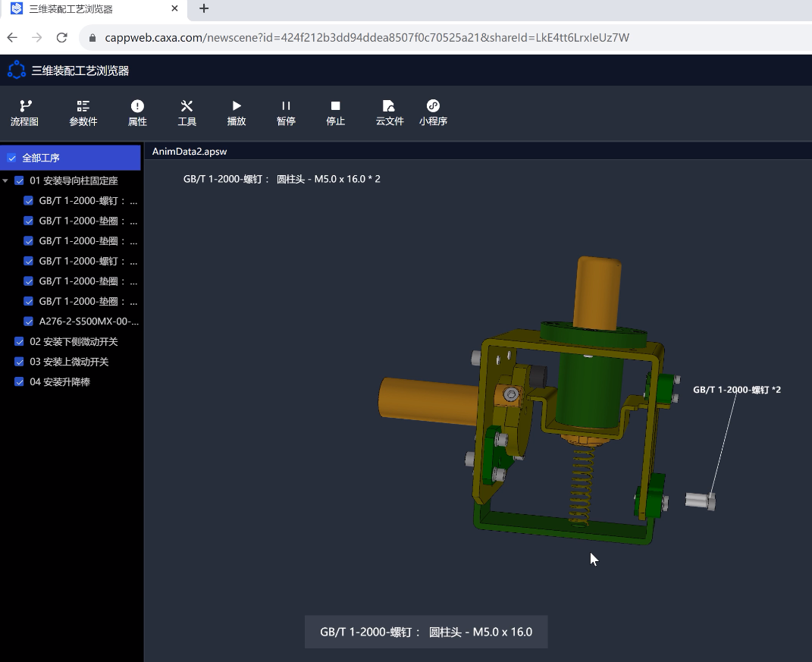Open the 小程序 mini program
Viewport: 812px width, 662px height.
[433, 113]
